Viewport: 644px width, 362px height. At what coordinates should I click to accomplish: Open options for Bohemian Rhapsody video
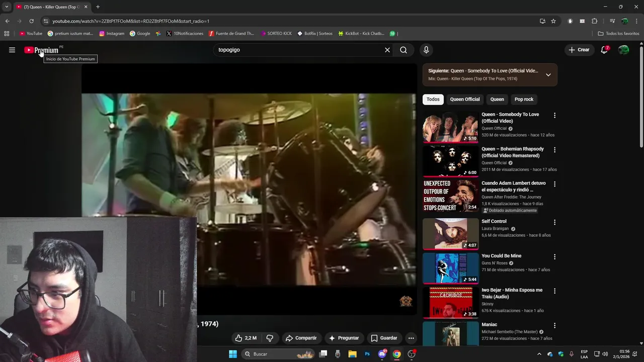coord(554,150)
